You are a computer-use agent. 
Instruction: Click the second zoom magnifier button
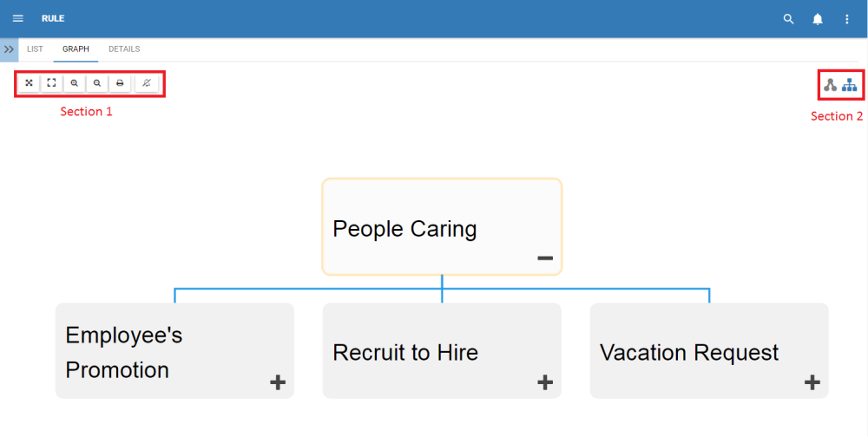point(97,83)
